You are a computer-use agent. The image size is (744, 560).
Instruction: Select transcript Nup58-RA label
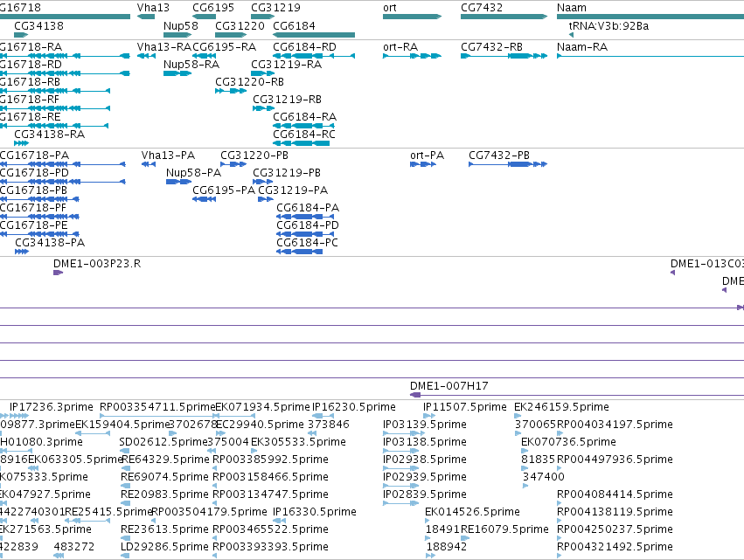[x=191, y=65]
